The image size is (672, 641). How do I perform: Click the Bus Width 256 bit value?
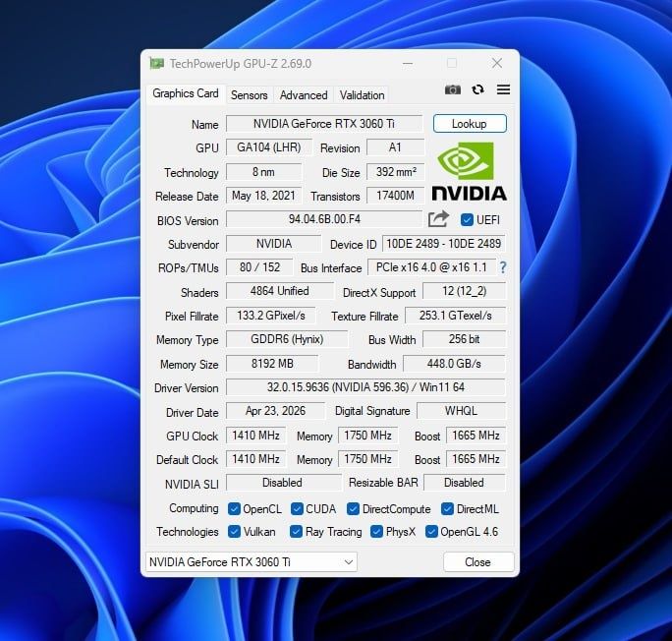pyautogui.click(x=464, y=339)
